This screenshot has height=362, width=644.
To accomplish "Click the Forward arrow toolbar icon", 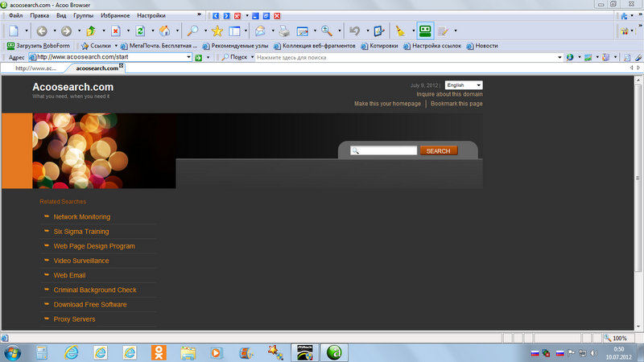I will [x=66, y=31].
